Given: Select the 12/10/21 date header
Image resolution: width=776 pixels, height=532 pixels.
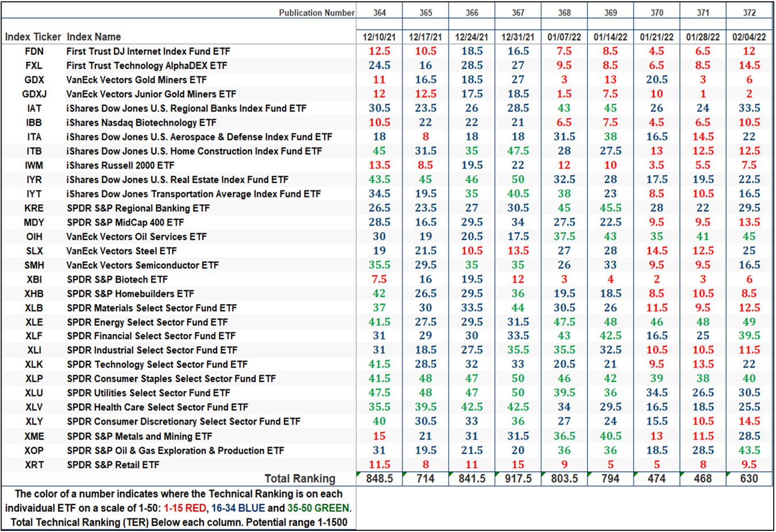Looking at the screenshot, I should click(x=379, y=37).
